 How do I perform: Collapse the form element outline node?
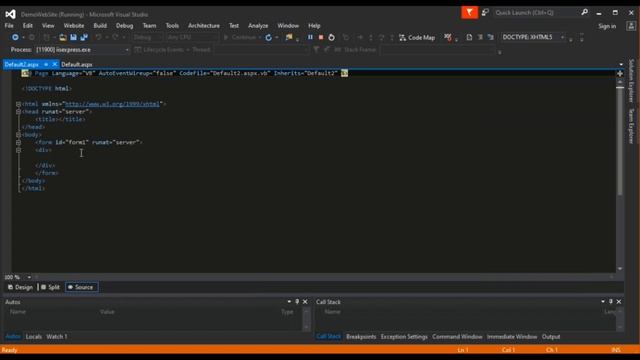(18, 142)
